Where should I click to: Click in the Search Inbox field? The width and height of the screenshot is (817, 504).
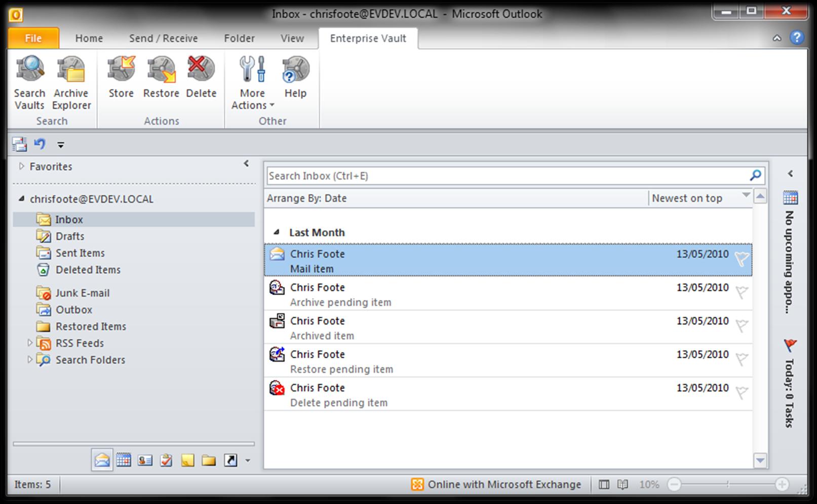point(507,176)
